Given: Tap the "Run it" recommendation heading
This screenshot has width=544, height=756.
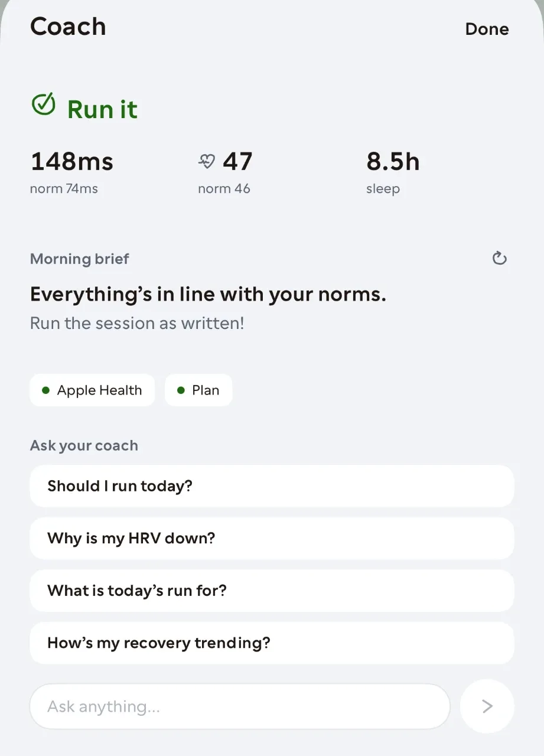Looking at the screenshot, I should click(x=102, y=109).
